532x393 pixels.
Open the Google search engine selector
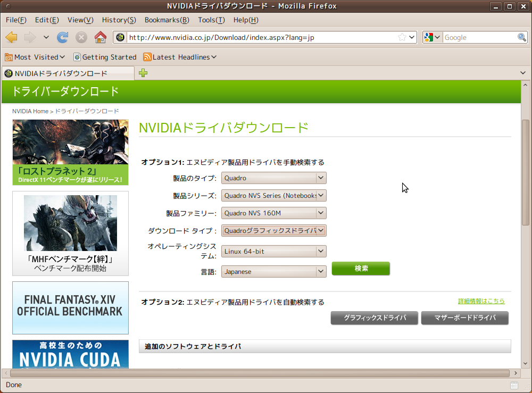pyautogui.click(x=432, y=37)
